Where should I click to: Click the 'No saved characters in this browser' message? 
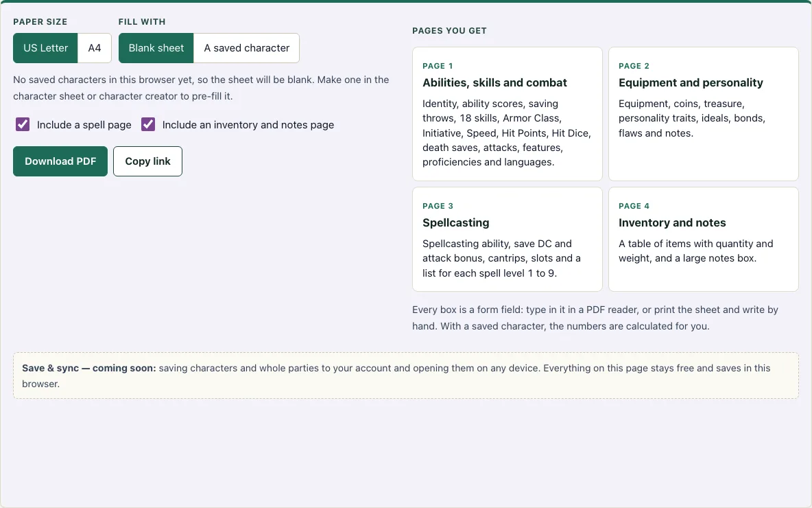[x=201, y=88]
